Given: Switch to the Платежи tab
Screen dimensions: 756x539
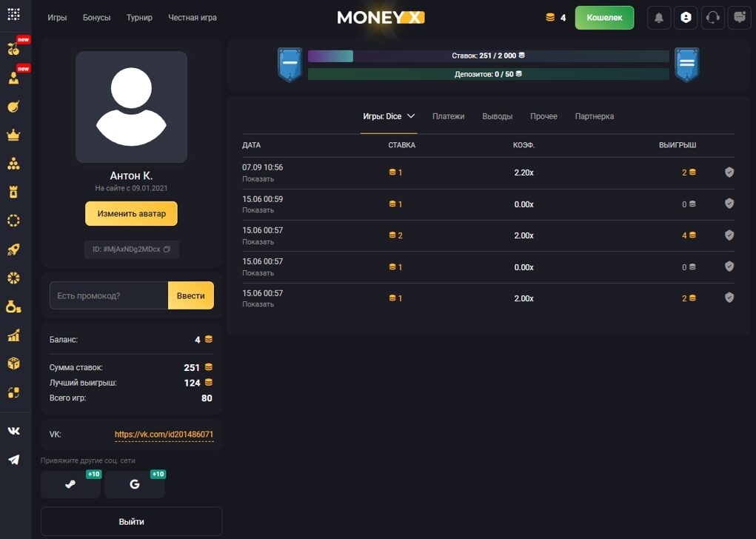Looking at the screenshot, I should coord(449,116).
